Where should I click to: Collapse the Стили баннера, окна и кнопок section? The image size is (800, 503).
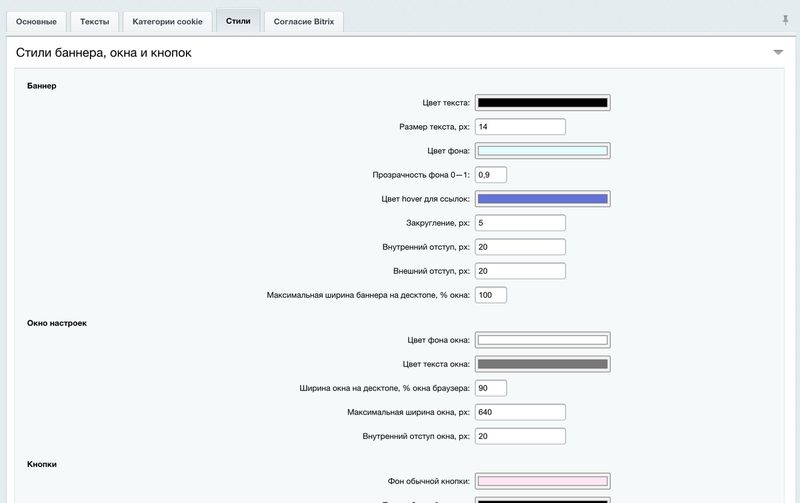(778, 52)
